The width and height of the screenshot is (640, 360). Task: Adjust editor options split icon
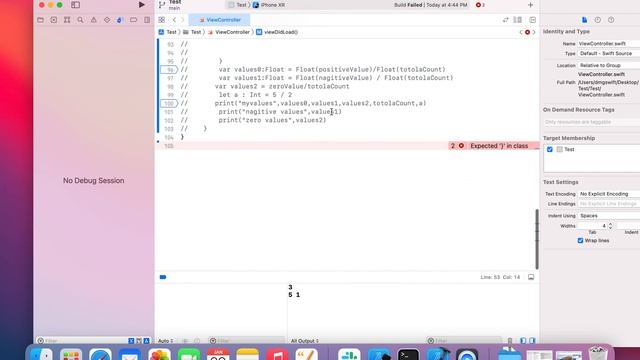(518, 20)
